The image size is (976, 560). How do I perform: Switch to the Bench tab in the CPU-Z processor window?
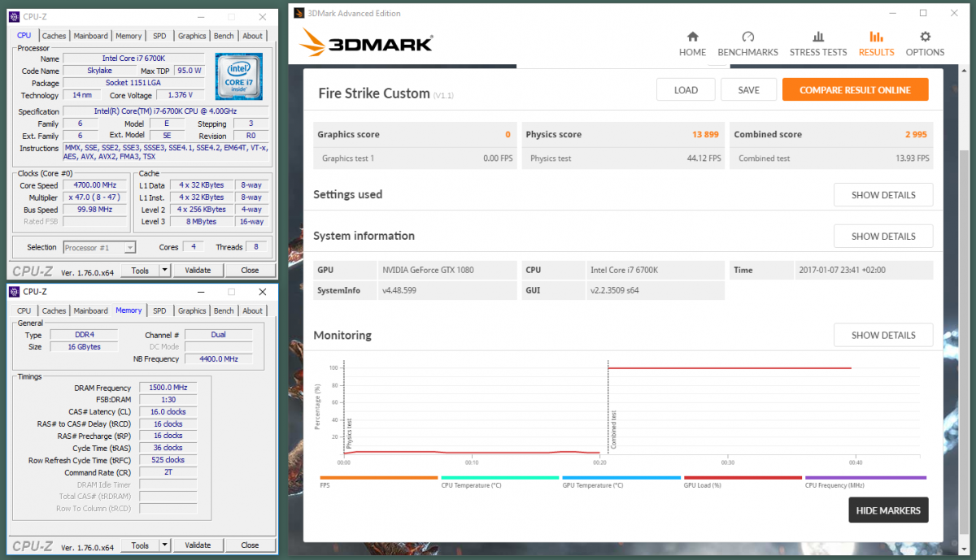pyautogui.click(x=224, y=36)
